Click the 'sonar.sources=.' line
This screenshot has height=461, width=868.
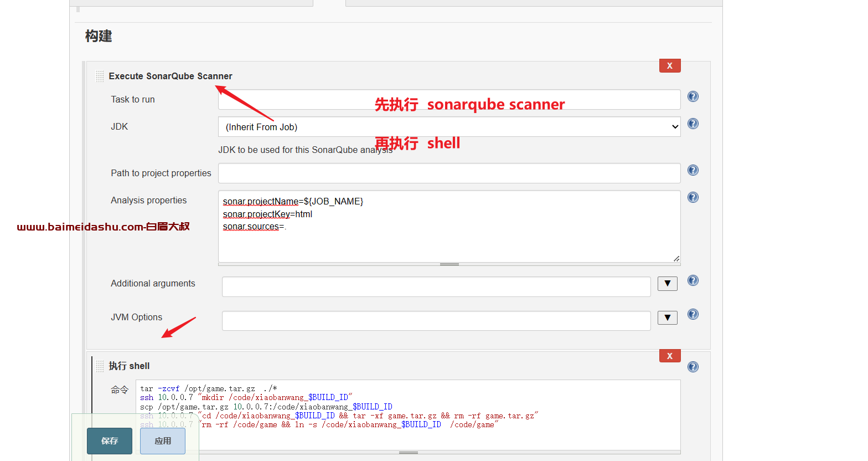[x=255, y=227]
